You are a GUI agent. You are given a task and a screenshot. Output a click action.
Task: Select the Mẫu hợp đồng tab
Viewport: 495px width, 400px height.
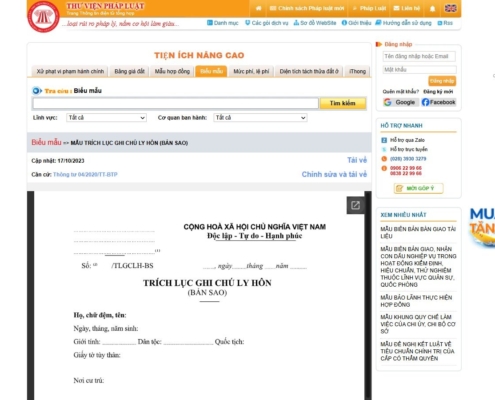(172, 71)
